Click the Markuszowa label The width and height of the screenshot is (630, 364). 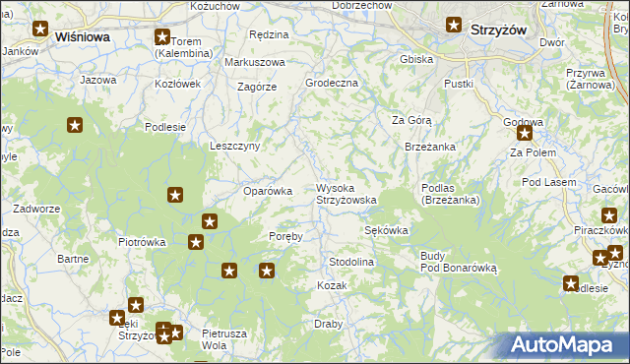255,62
